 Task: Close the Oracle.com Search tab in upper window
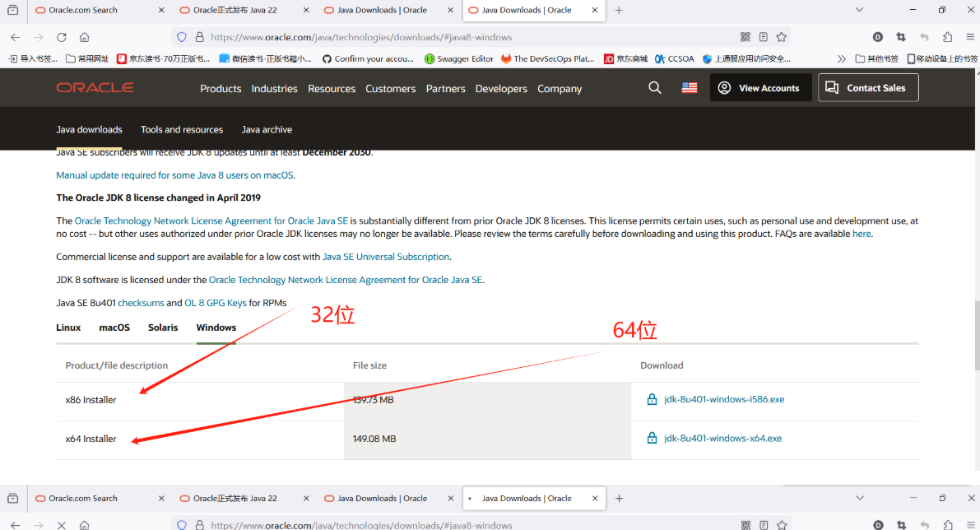click(x=161, y=10)
